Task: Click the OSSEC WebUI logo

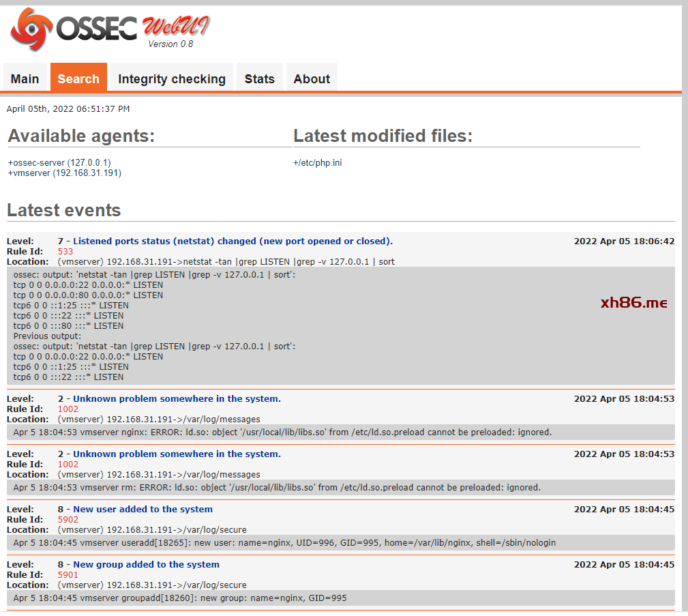Action: coord(109,29)
